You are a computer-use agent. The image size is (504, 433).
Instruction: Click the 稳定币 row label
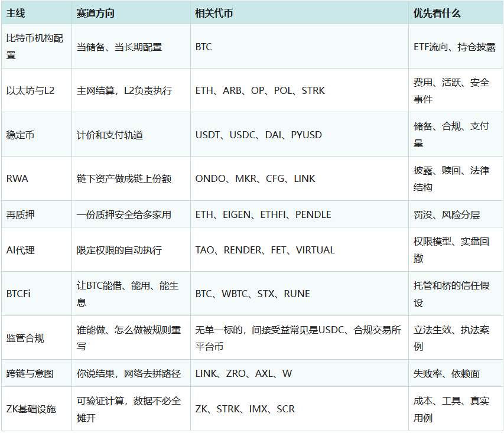coord(37,134)
